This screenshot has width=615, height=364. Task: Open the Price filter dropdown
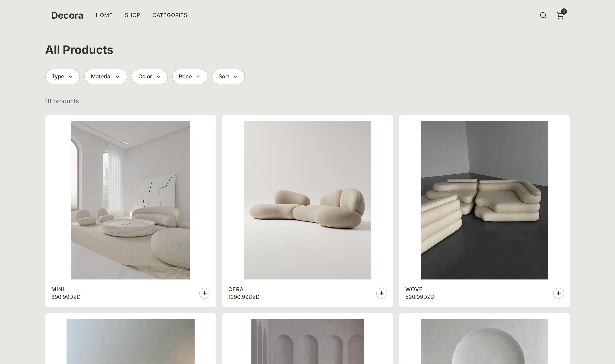(x=190, y=76)
